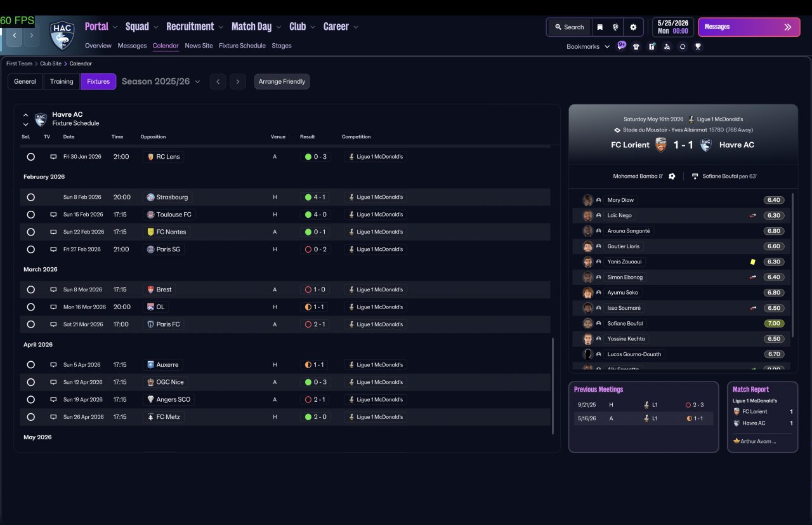Viewport: 812px width, 525px height.
Task: Select the Fixtures tab
Action: [98, 81]
